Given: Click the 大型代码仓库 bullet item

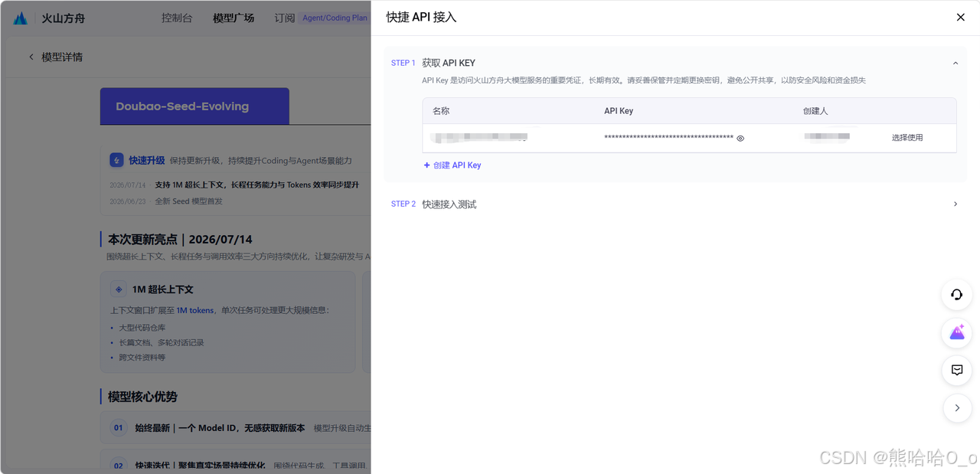Looking at the screenshot, I should (x=142, y=328).
